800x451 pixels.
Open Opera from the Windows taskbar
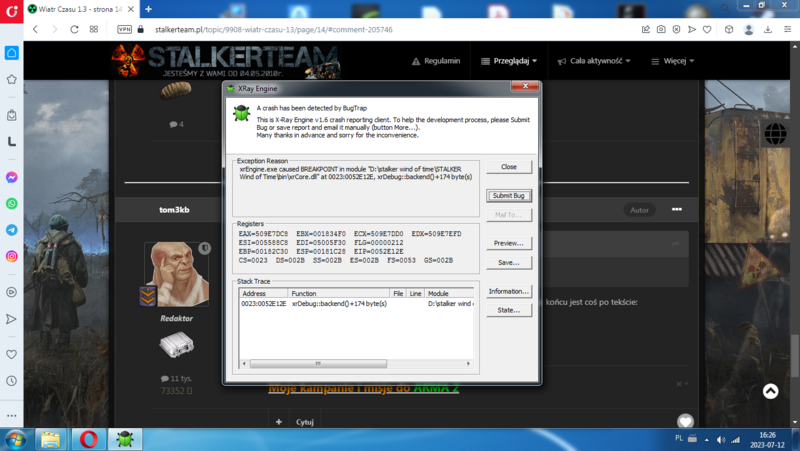click(87, 439)
